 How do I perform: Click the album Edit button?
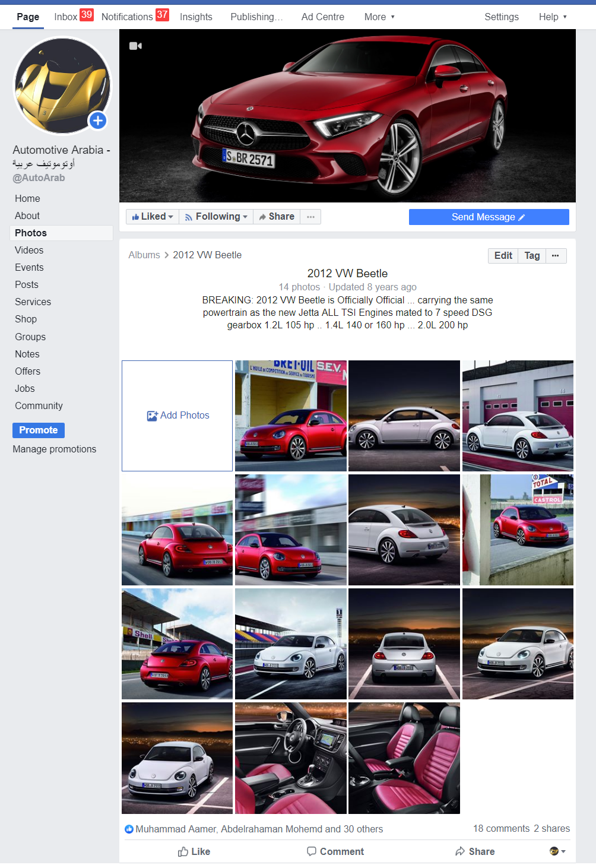(503, 255)
